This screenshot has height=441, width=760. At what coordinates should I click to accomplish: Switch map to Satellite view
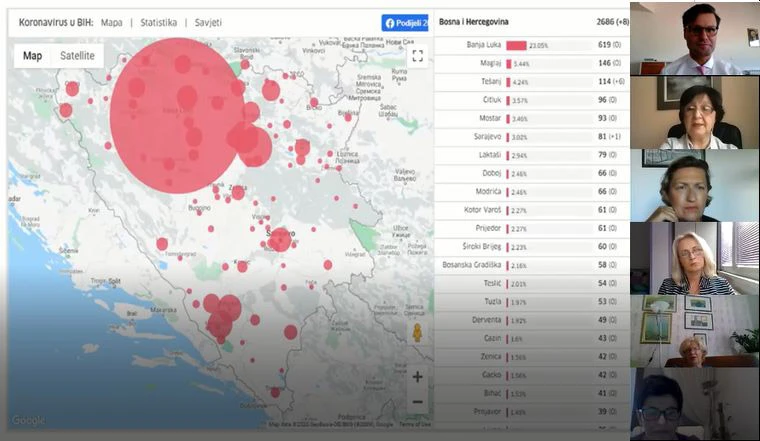click(77, 56)
